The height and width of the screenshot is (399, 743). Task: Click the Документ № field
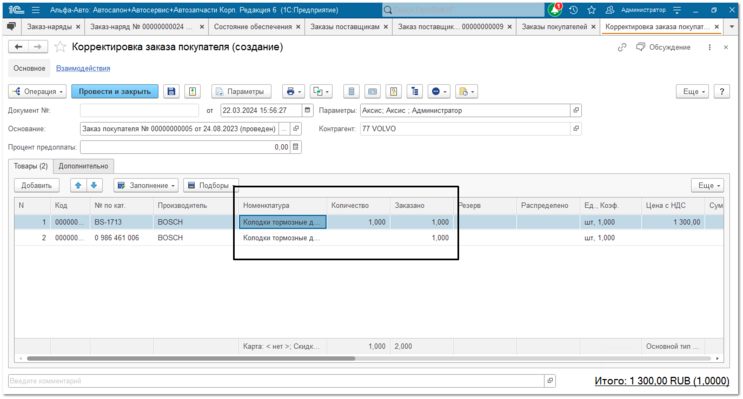coord(139,110)
